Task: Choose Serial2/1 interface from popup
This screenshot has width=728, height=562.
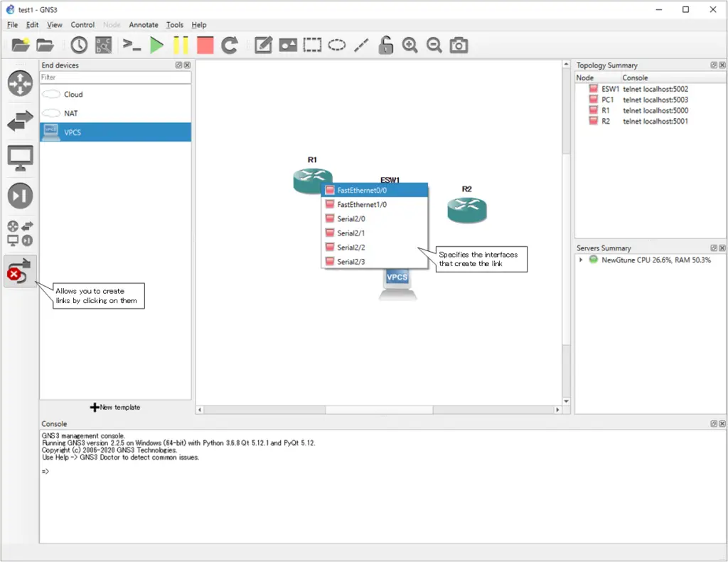Action: tap(374, 233)
